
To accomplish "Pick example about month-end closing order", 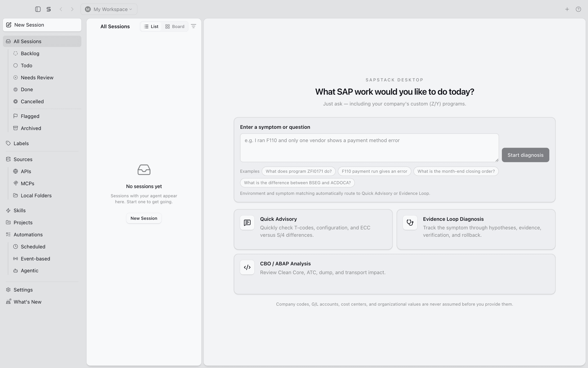I will (x=456, y=171).
